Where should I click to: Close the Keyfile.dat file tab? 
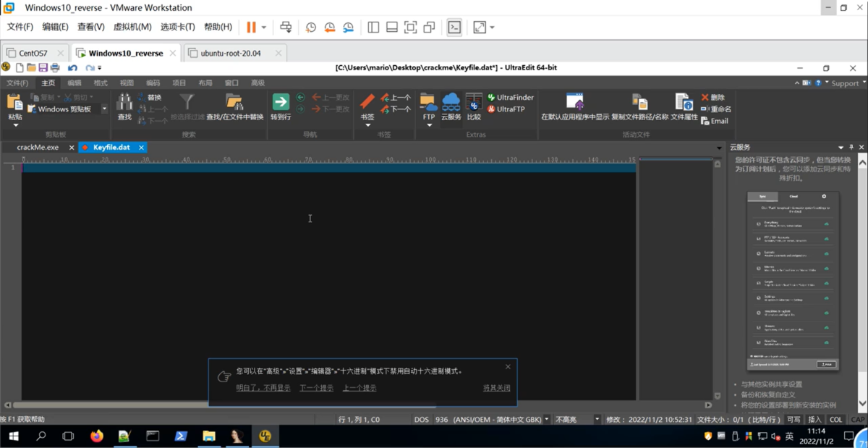[141, 148]
